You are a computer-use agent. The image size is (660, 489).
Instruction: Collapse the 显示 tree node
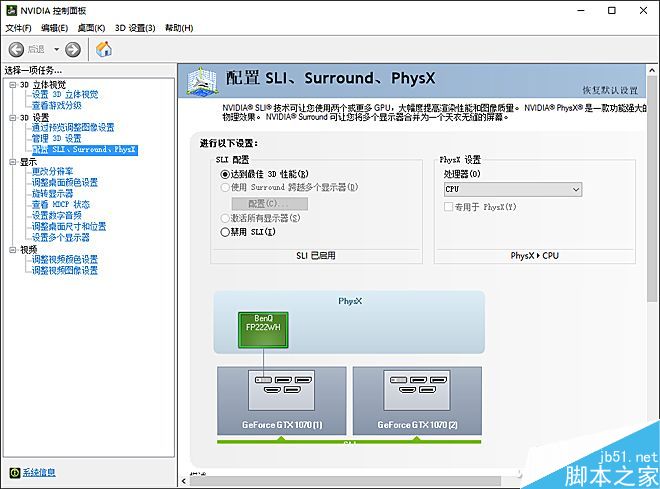click(x=13, y=162)
